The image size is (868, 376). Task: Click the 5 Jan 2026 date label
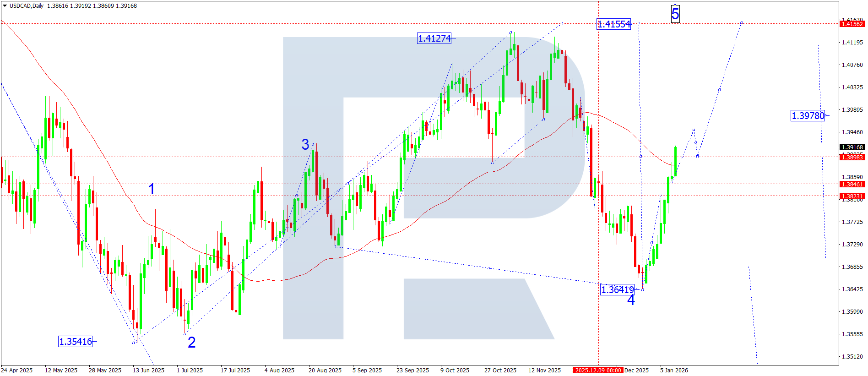673,370
